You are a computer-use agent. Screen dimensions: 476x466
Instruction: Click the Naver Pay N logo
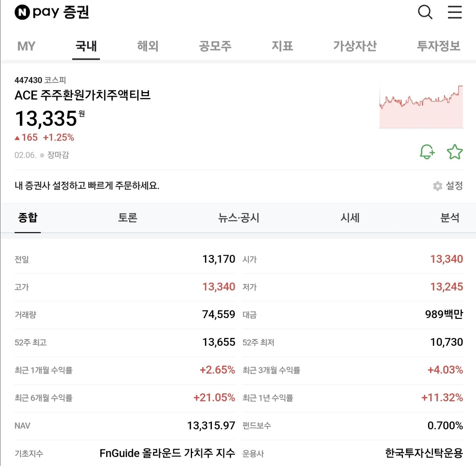(22, 12)
